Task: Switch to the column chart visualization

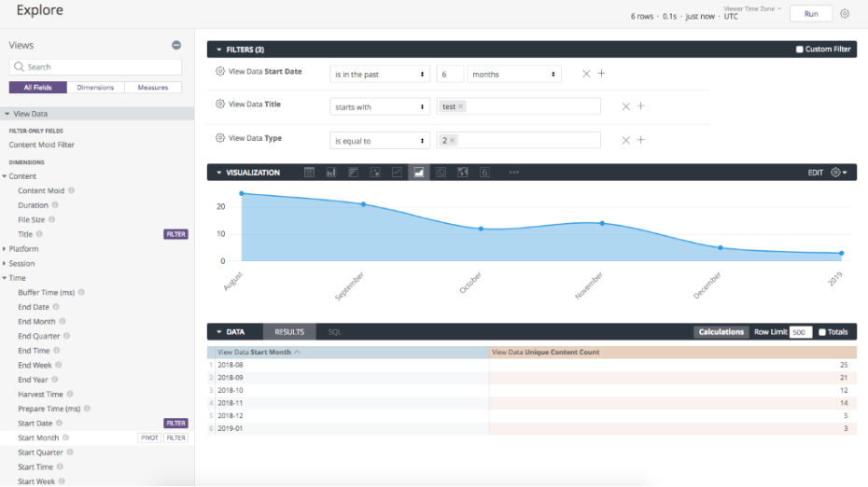Action: click(x=331, y=173)
